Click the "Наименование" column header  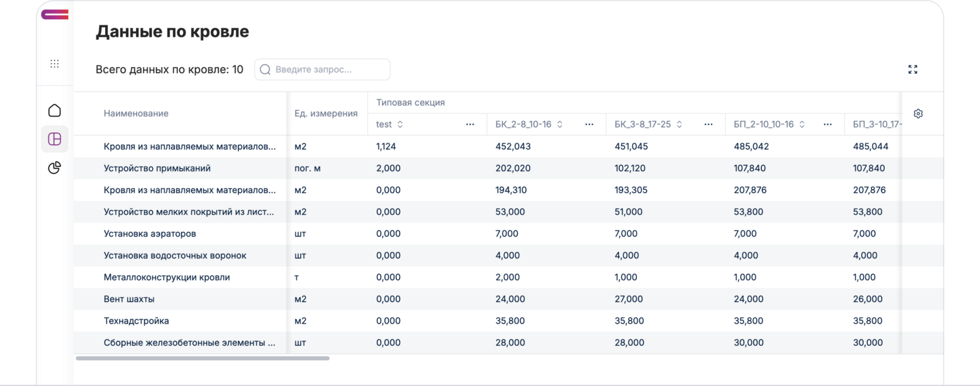(136, 113)
